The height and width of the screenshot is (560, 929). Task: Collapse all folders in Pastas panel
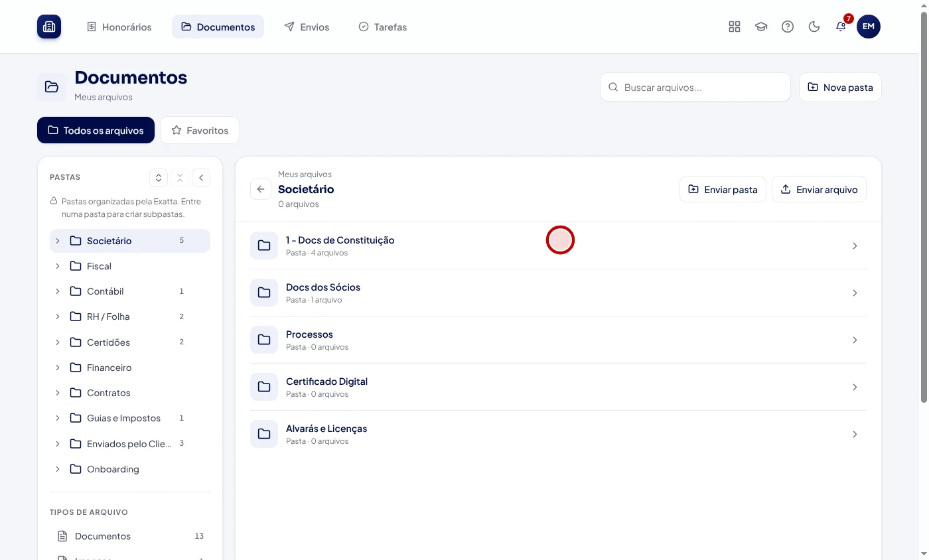(x=179, y=178)
